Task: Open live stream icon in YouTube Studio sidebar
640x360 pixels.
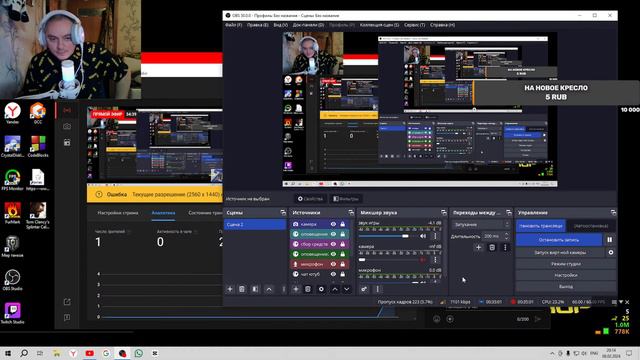Action: pyautogui.click(x=67, y=110)
